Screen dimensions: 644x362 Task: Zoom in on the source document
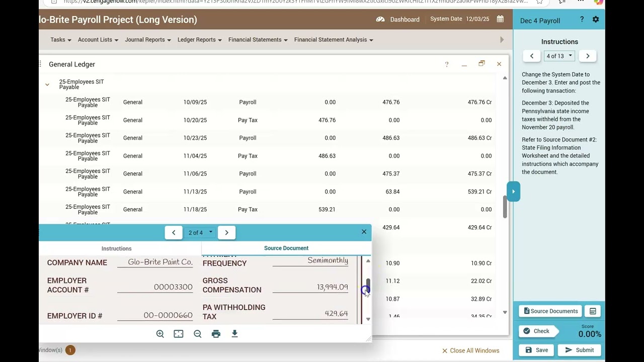click(160, 334)
